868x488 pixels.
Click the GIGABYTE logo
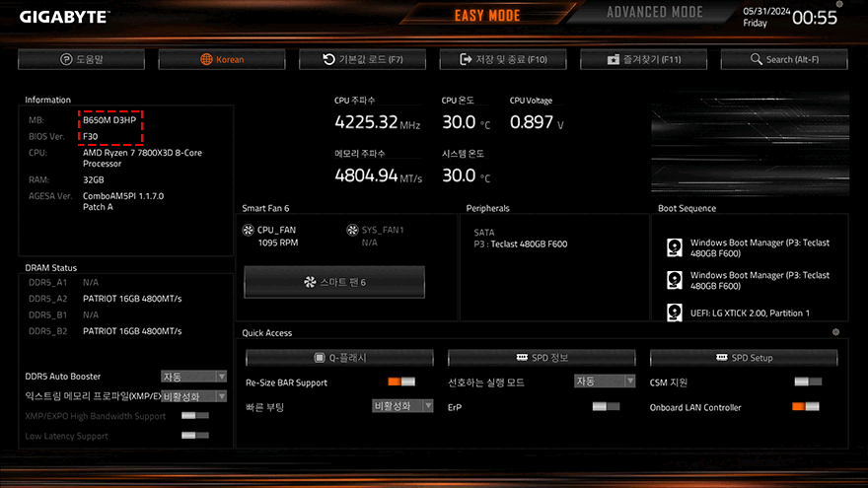(x=64, y=17)
